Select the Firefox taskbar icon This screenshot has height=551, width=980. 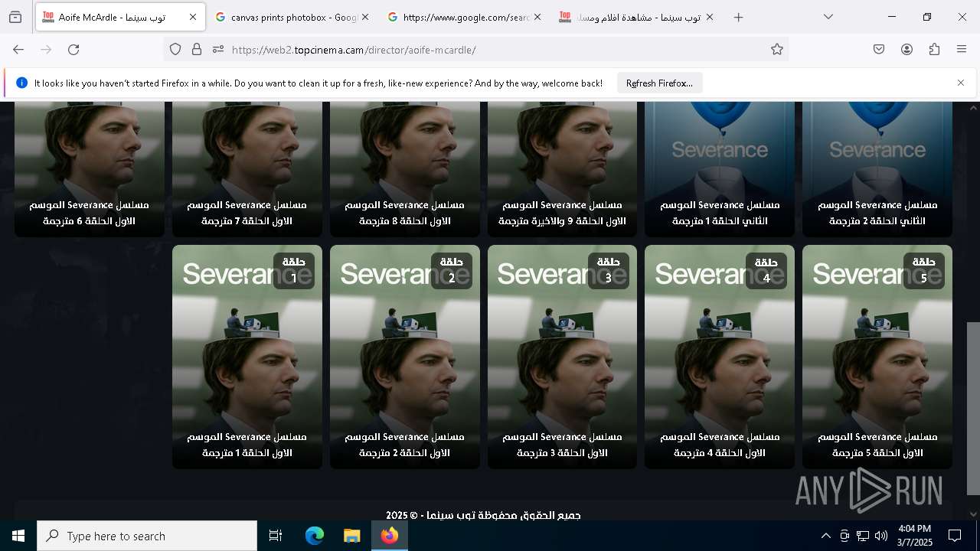tap(390, 536)
